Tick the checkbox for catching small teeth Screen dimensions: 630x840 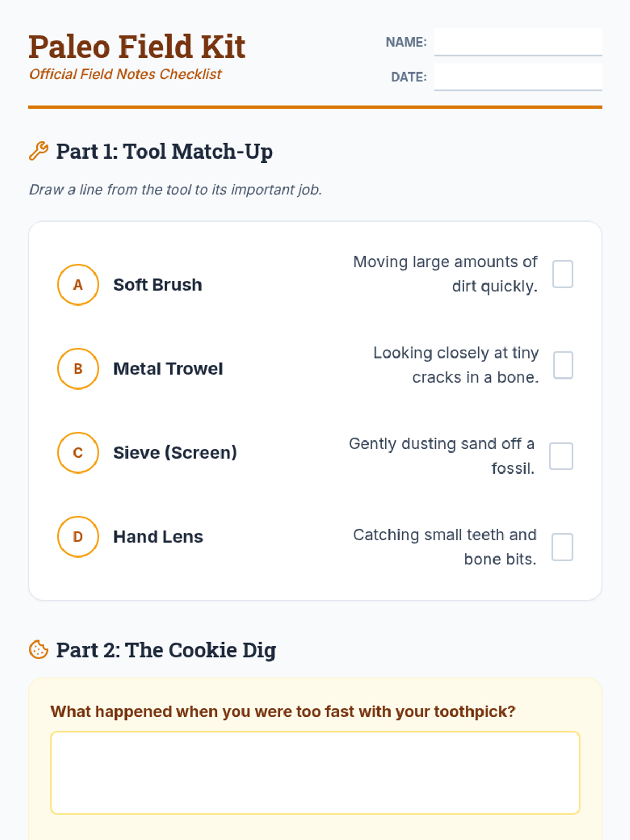point(562,547)
